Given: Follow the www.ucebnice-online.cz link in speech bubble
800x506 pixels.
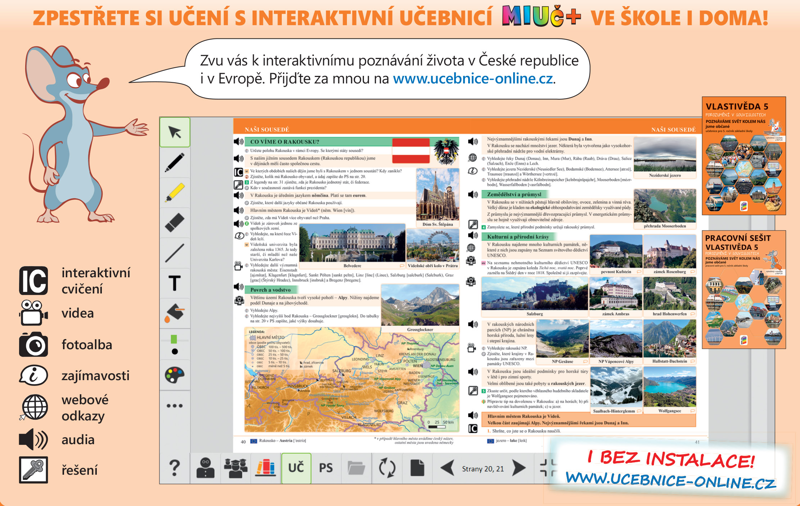Looking at the screenshot, I should click(x=473, y=79).
